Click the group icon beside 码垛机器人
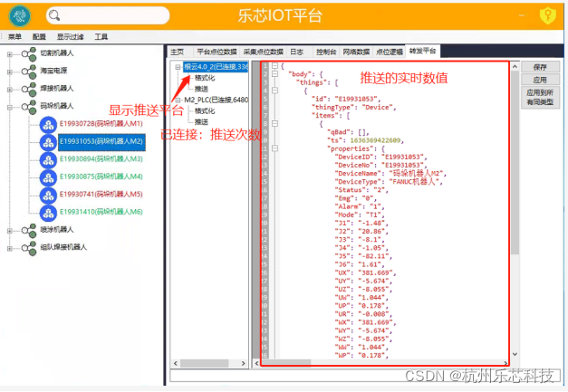 pyautogui.click(x=29, y=107)
